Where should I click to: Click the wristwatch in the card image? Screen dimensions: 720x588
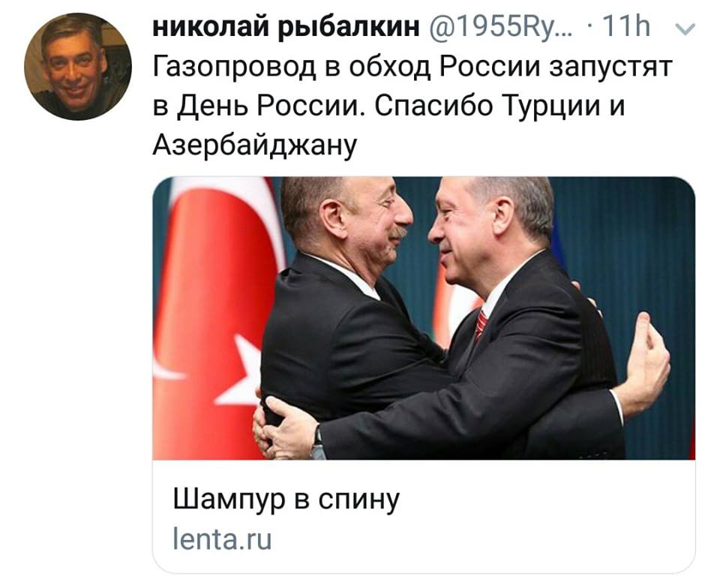coord(317,443)
